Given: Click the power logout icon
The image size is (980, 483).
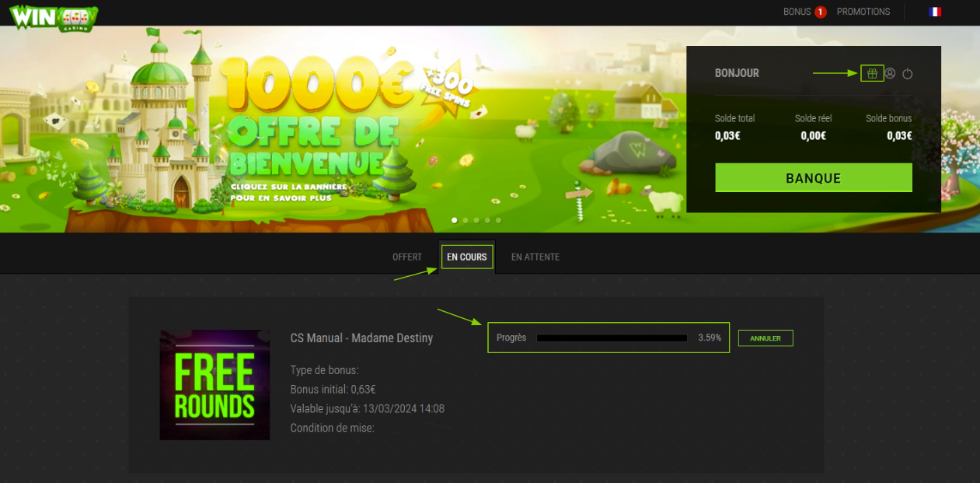Looking at the screenshot, I should (x=907, y=74).
